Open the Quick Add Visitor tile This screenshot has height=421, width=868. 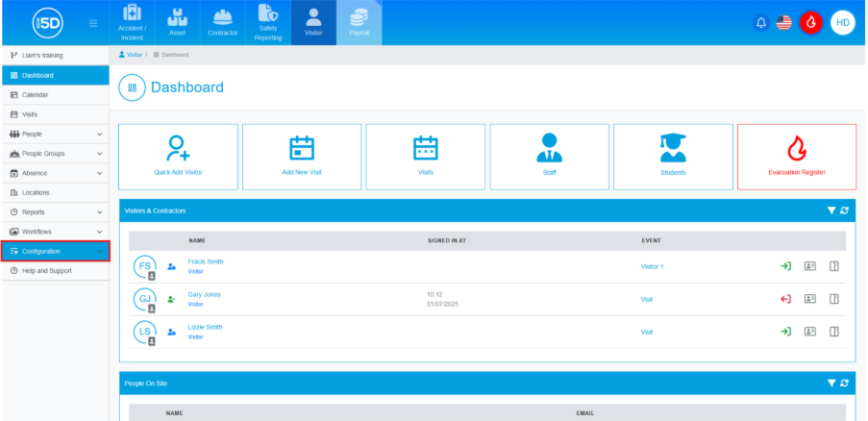pos(178,157)
